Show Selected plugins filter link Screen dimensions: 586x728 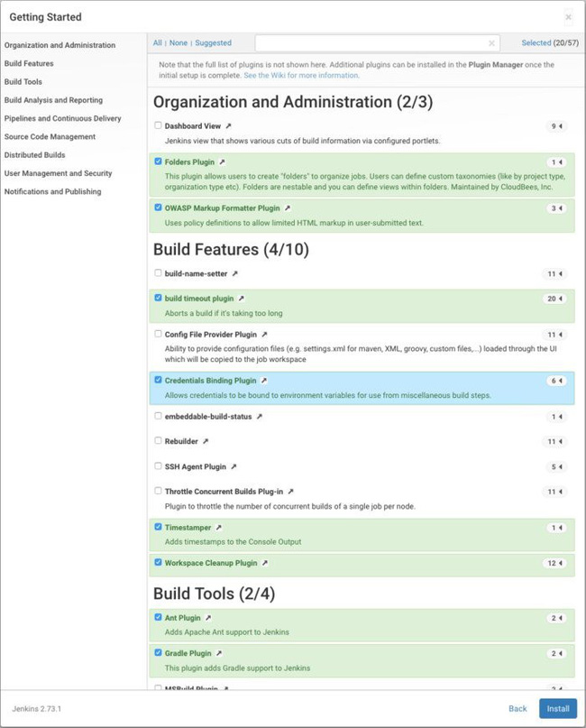pyautogui.click(x=536, y=42)
